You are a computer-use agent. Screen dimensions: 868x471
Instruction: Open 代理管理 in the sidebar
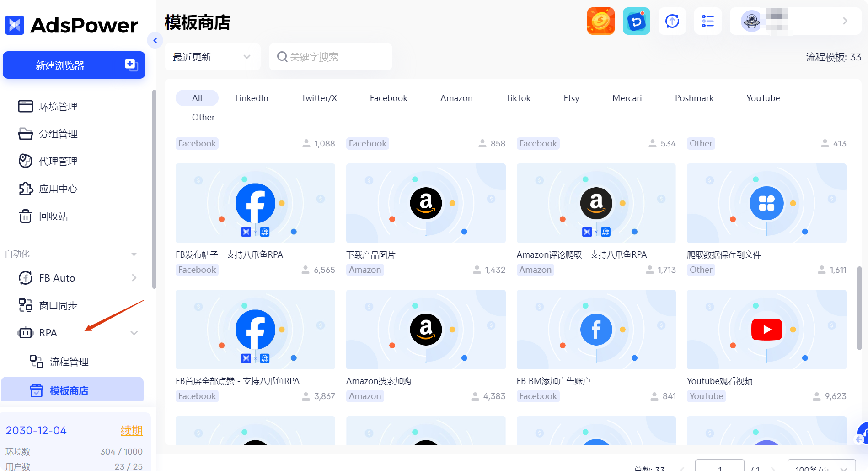click(x=48, y=161)
